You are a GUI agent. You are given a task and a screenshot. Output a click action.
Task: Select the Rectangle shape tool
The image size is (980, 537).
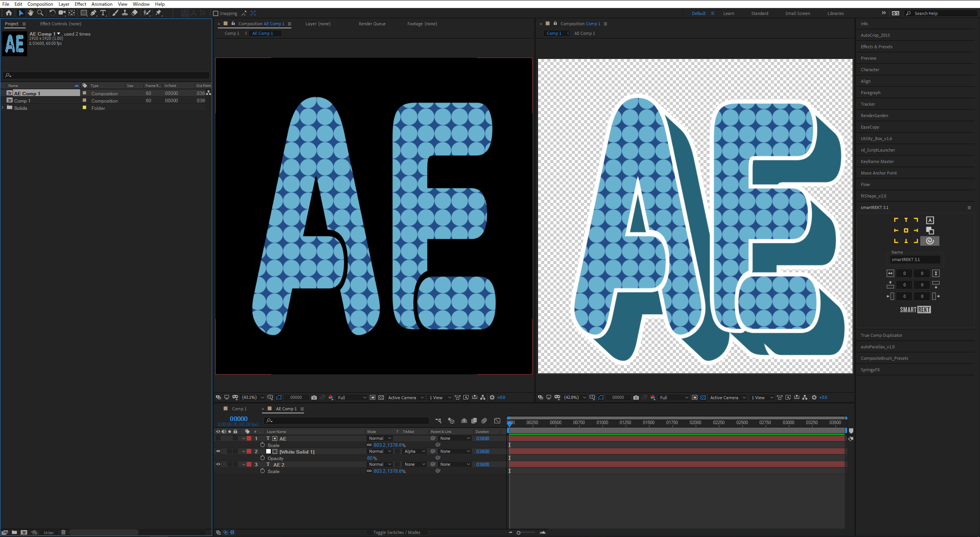click(x=83, y=13)
